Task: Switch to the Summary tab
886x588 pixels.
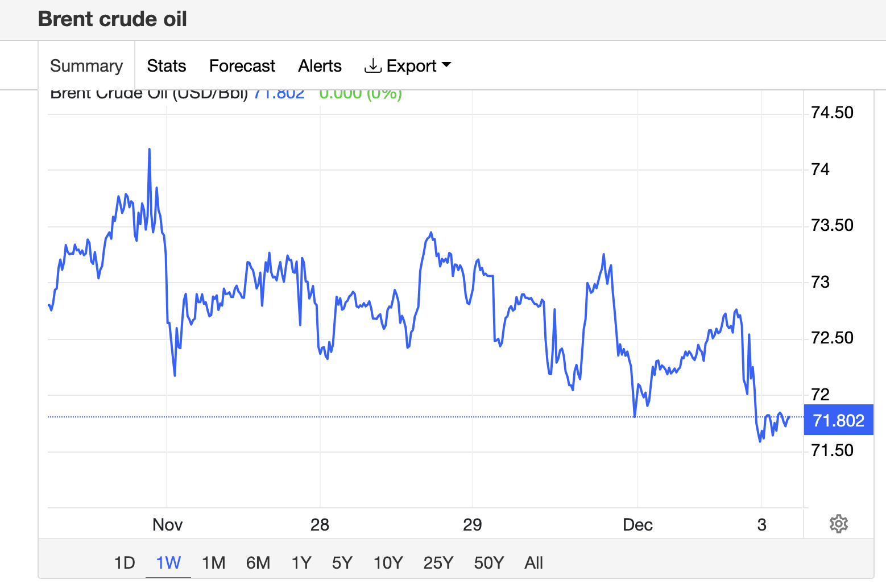Action: (86, 66)
